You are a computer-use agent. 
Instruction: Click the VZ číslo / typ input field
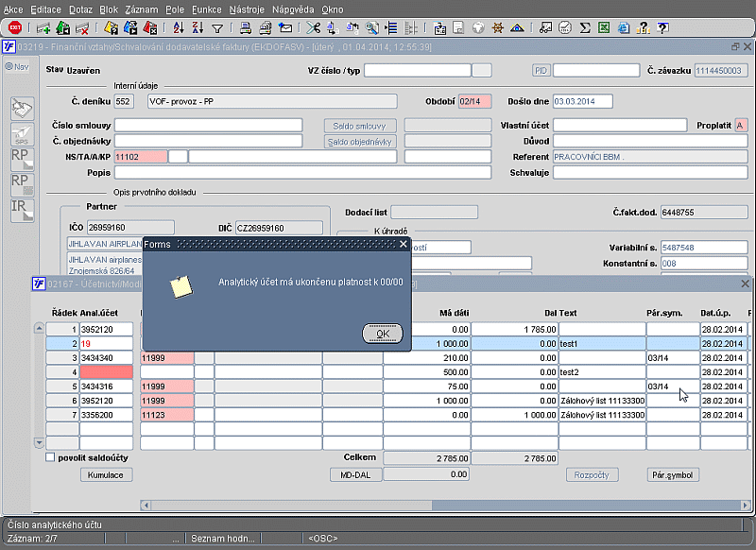[418, 70]
